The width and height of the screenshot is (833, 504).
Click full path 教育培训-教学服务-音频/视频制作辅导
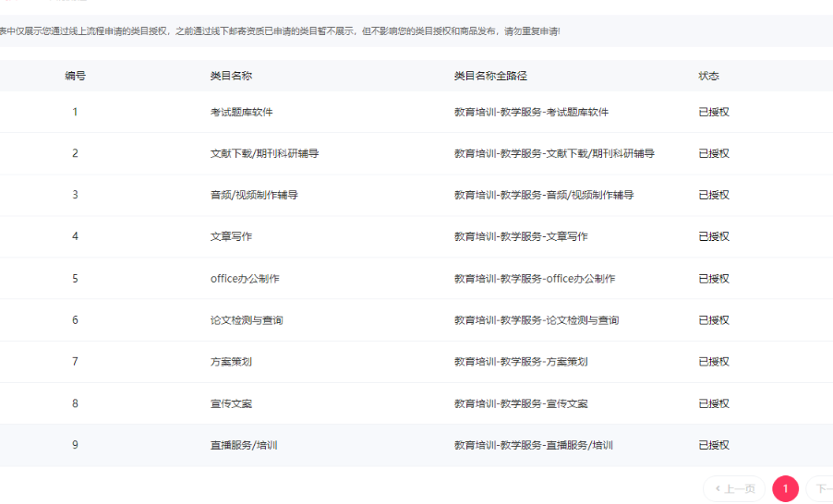point(544,195)
